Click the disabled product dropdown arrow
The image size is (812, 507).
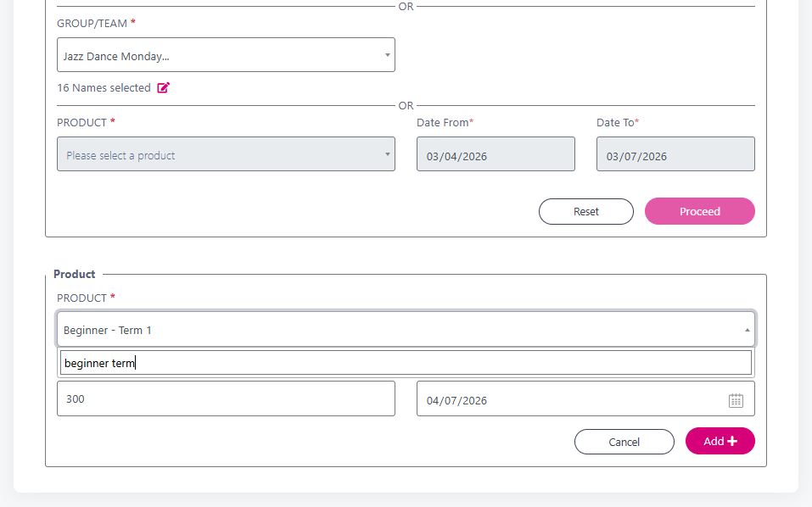click(388, 154)
